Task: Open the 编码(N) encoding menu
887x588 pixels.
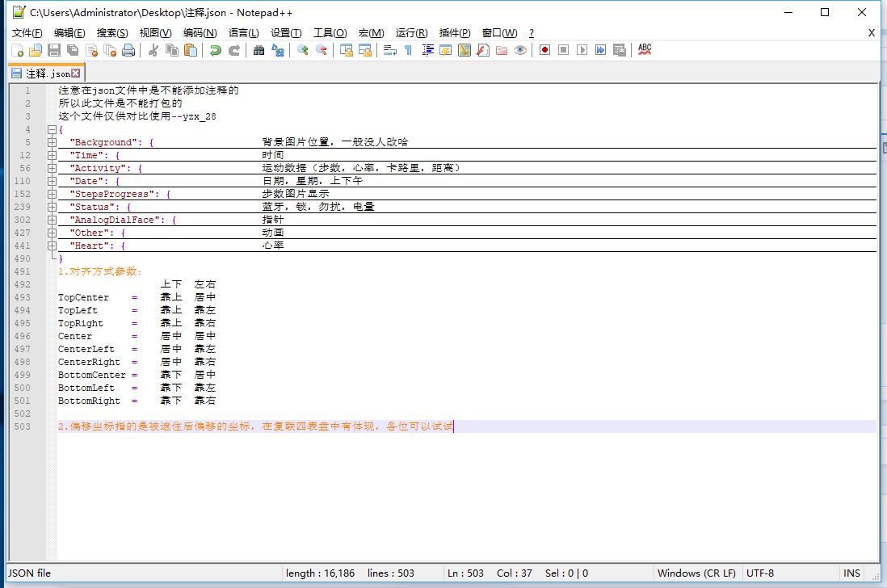Action: coord(200,33)
